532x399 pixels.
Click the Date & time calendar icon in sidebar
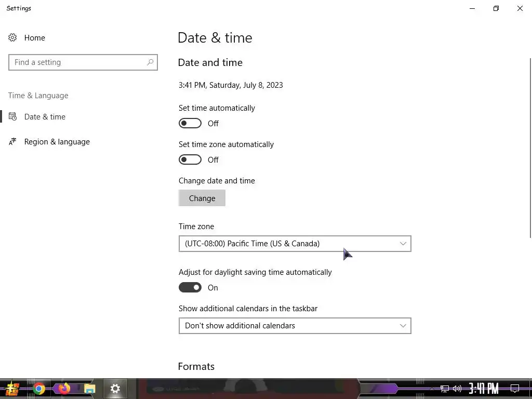coord(12,117)
